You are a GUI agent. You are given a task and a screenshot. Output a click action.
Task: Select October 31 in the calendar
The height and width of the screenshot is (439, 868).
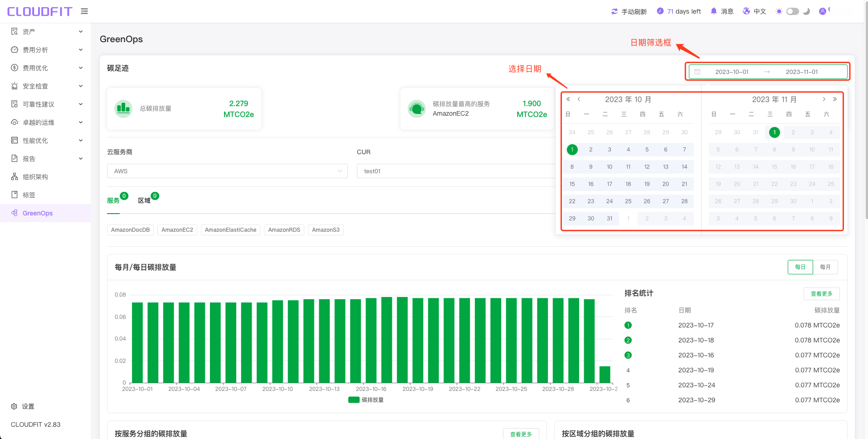[610, 219]
